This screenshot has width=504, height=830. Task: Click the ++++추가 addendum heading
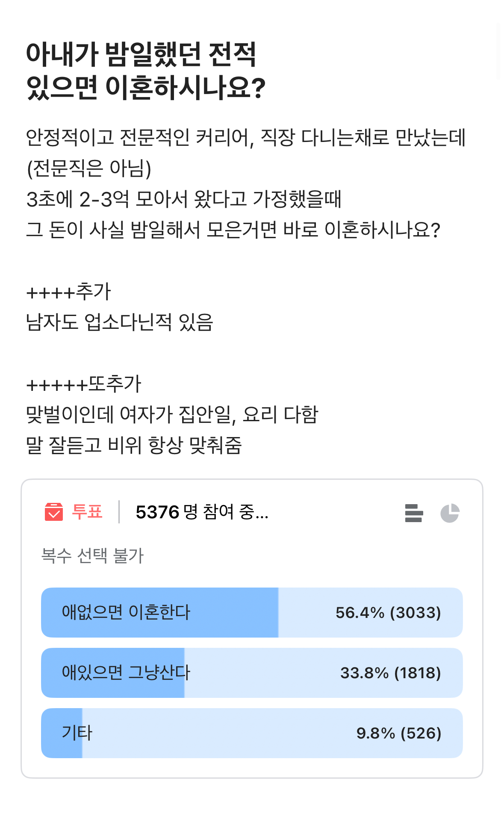[x=68, y=292]
